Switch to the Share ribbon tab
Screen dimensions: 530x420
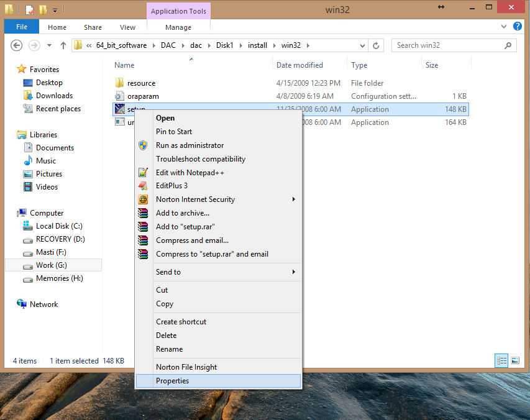pos(93,27)
